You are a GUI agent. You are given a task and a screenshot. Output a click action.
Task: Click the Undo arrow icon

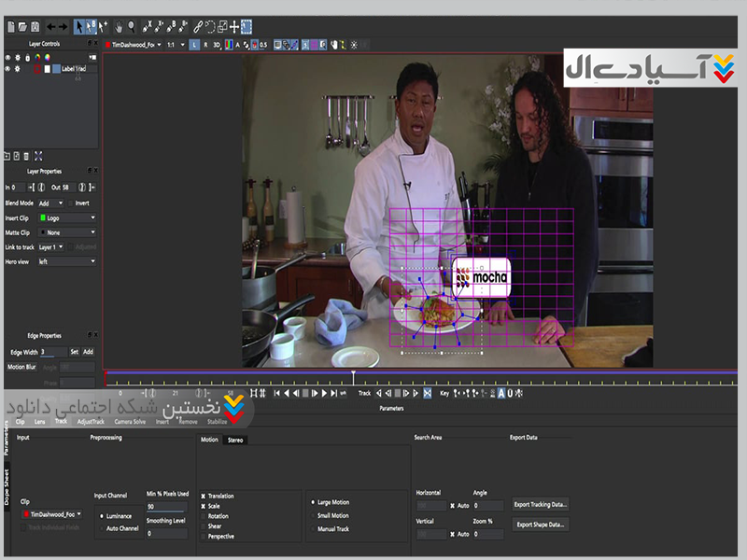pyautogui.click(x=50, y=27)
